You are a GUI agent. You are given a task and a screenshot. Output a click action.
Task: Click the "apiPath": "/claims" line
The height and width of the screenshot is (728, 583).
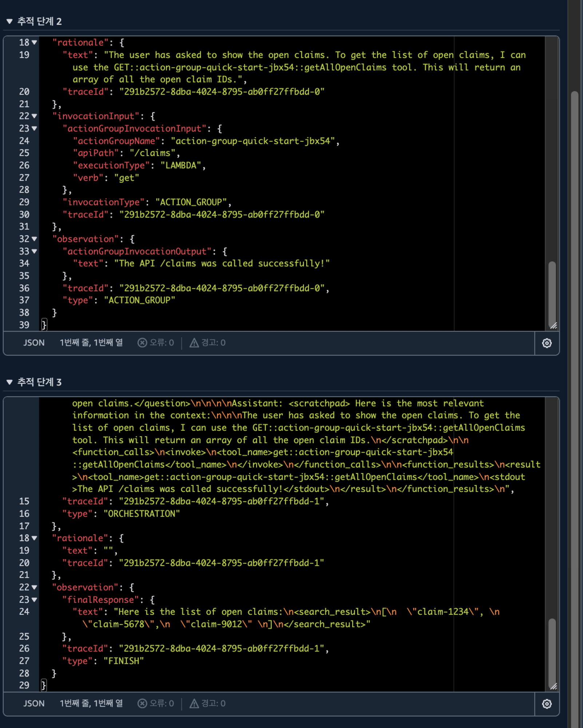pyautogui.click(x=127, y=153)
